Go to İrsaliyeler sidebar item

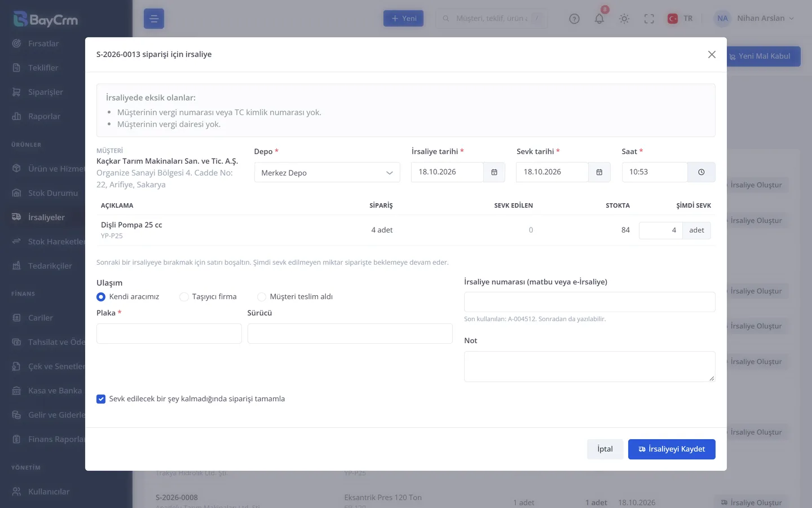[46, 217]
